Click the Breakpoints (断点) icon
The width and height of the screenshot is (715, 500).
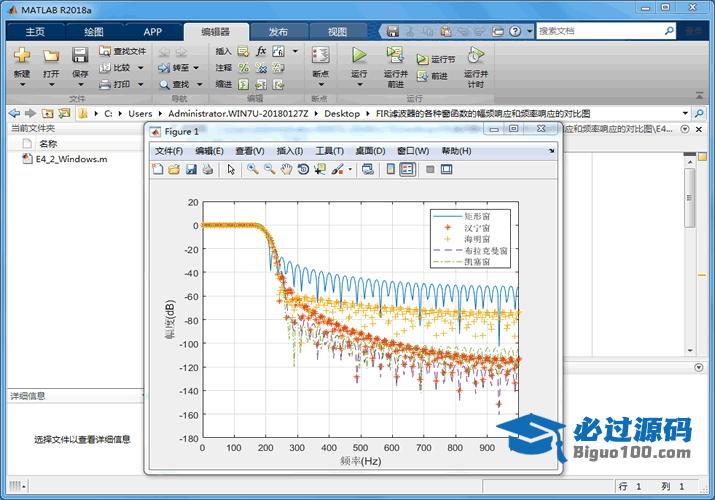pos(321,56)
